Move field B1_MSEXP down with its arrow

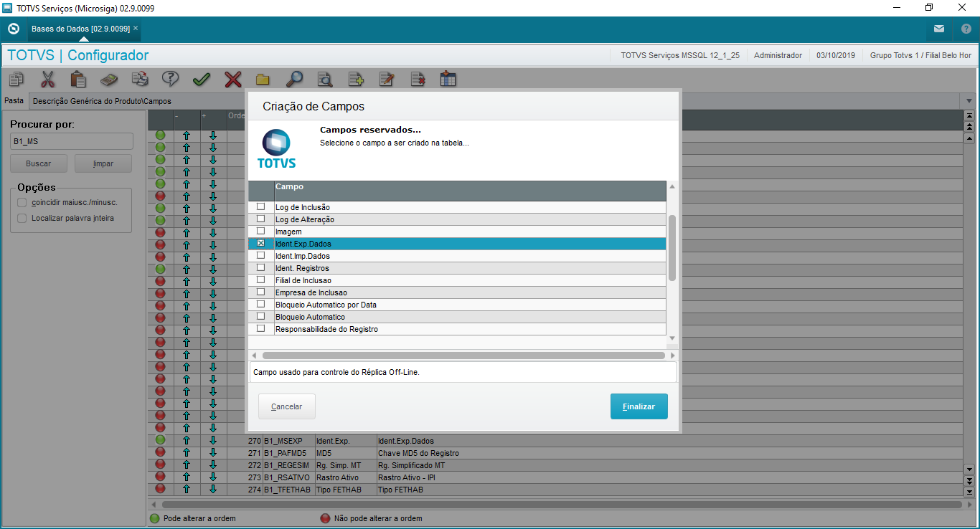click(213, 440)
